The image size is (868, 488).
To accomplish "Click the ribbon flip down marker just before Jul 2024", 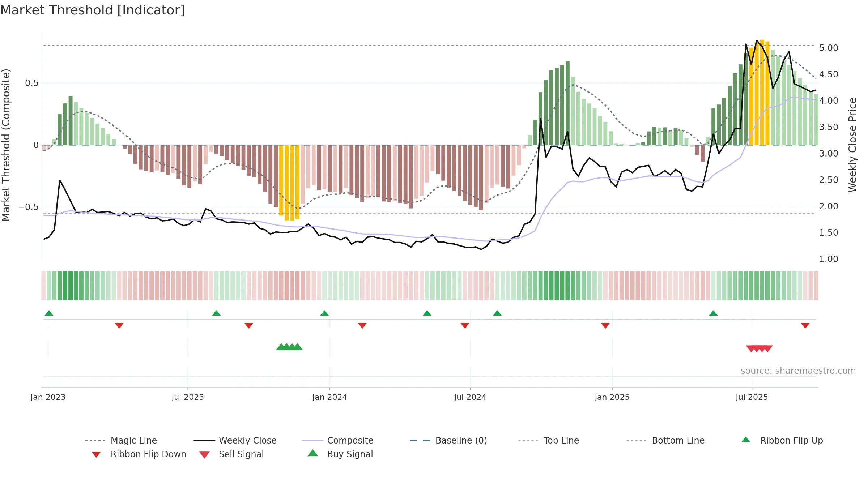I will (465, 326).
